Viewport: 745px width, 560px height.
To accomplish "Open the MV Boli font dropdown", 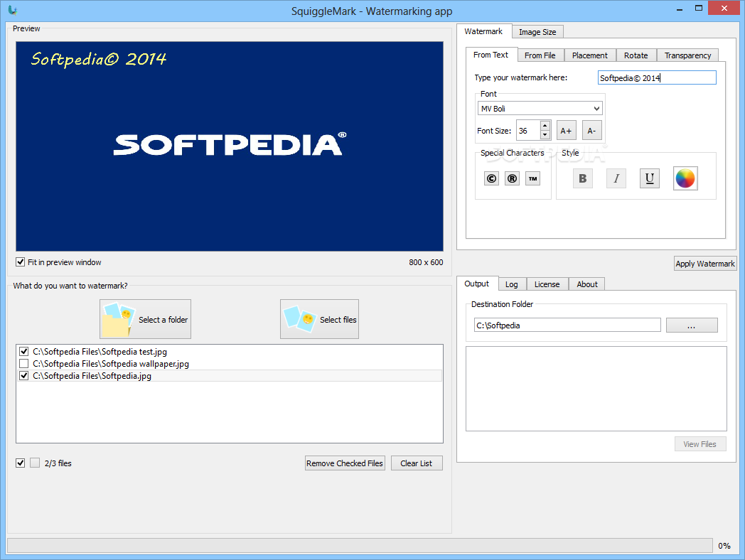I will coord(540,108).
